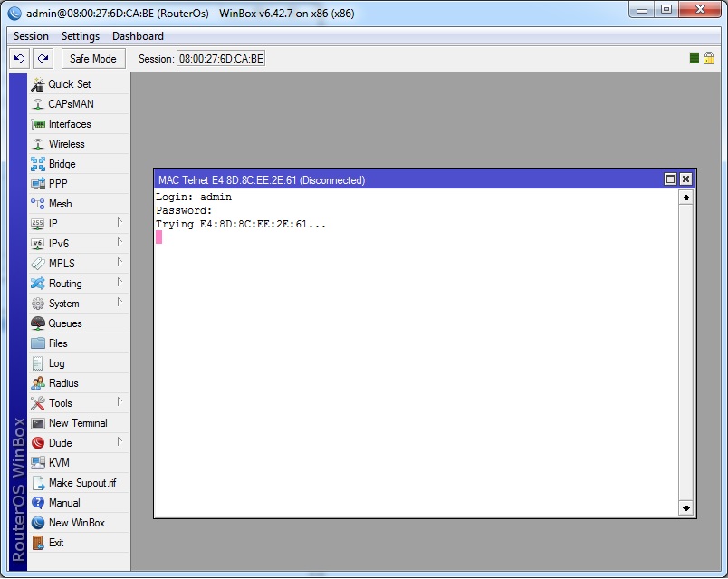Maximize the WinBox window

click(666, 10)
